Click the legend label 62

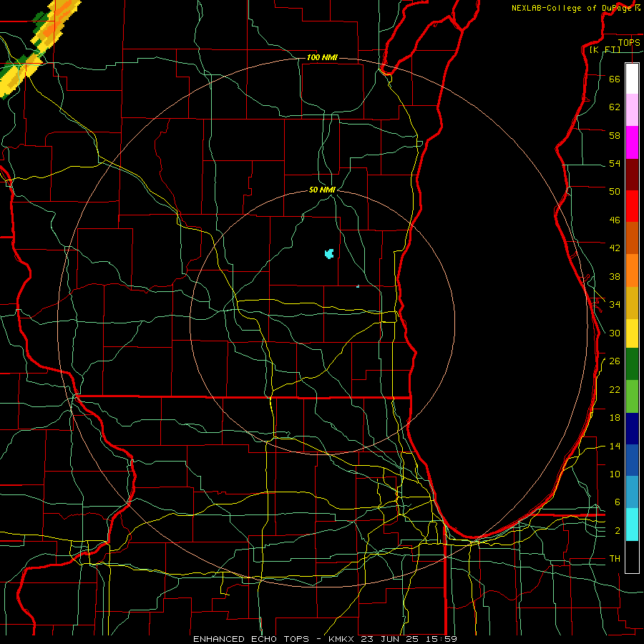(615, 107)
